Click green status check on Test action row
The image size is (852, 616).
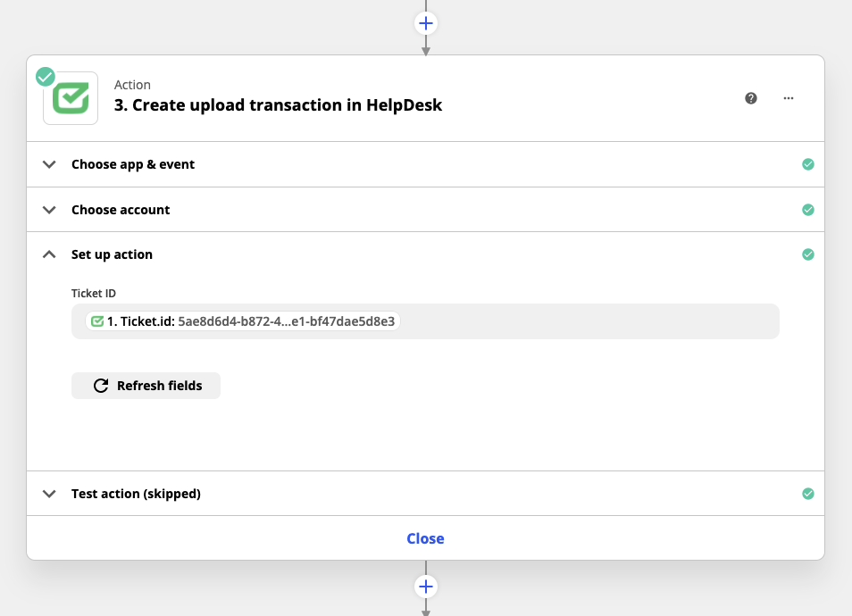tap(807, 494)
